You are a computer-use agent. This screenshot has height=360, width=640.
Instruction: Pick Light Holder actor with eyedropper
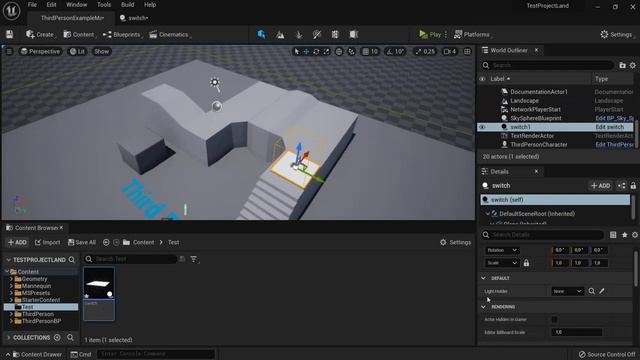click(x=602, y=291)
